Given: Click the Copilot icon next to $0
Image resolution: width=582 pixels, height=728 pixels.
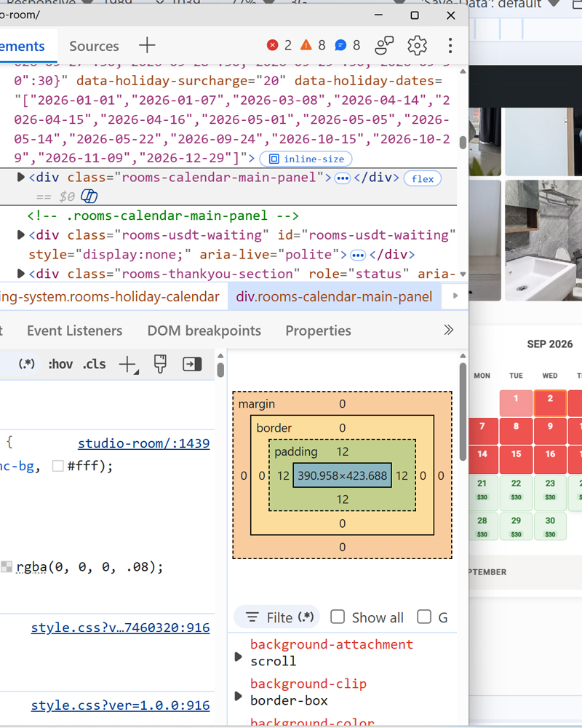Looking at the screenshot, I should click(89, 197).
